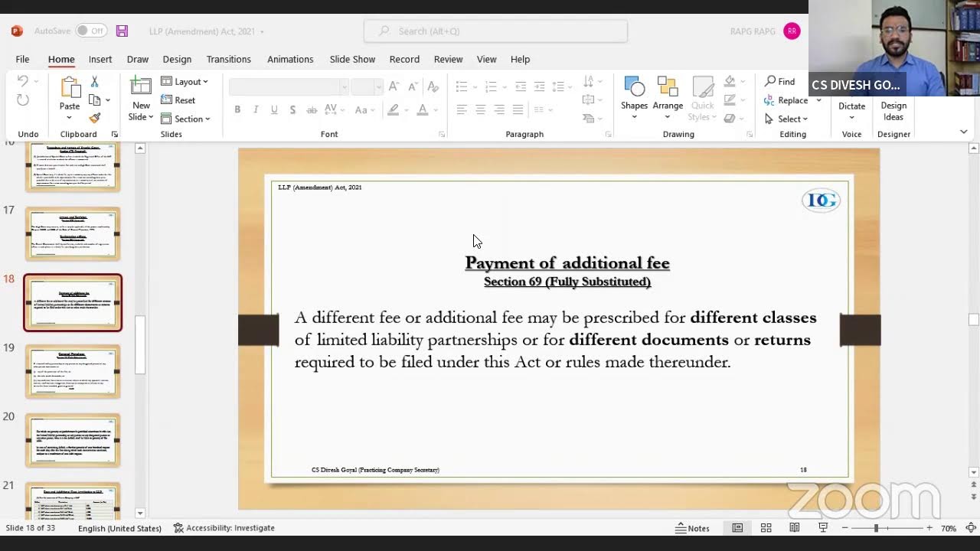
Task: Switch to Slide Sorter view
Action: point(766,528)
